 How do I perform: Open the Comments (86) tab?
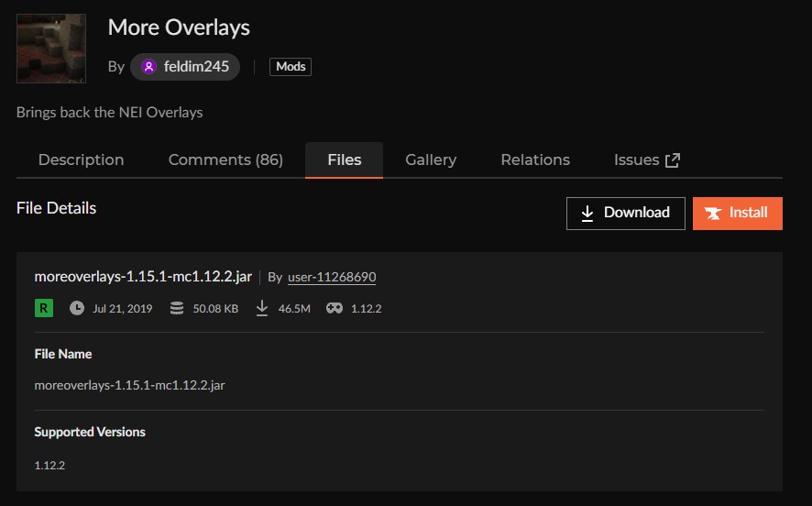tap(225, 160)
